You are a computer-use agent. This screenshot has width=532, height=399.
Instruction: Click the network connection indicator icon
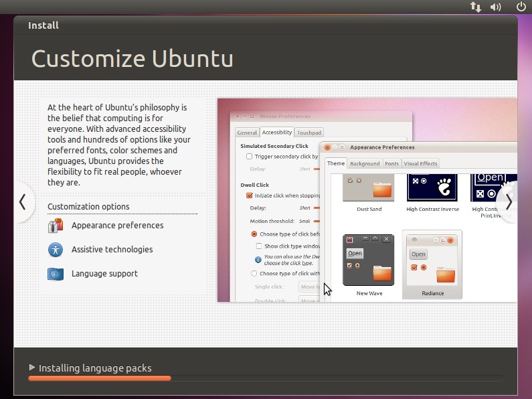[476, 7]
